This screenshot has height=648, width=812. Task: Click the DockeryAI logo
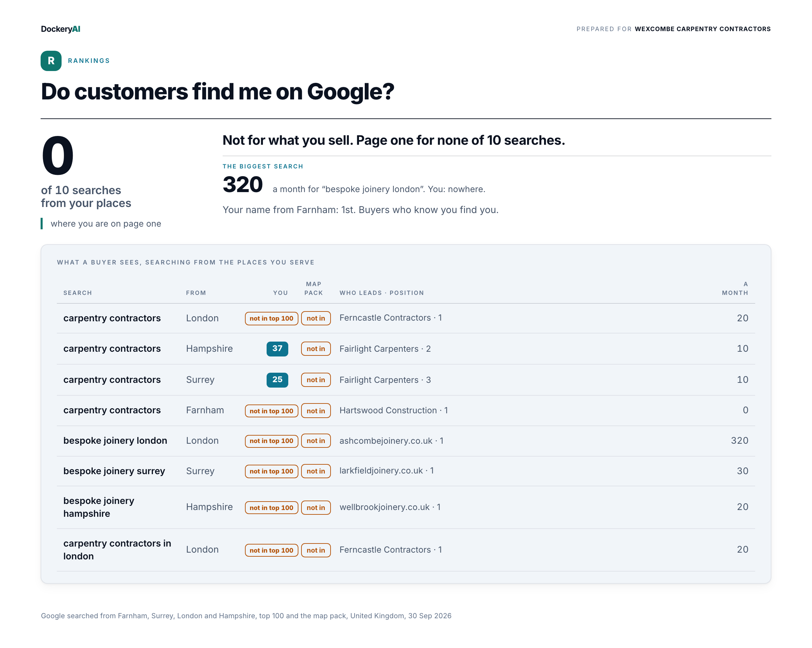click(60, 29)
